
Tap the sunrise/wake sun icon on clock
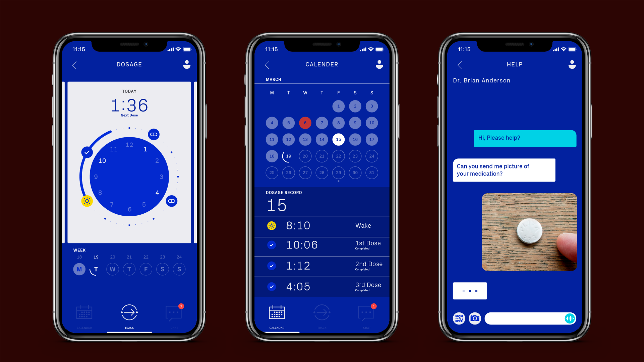tap(87, 201)
